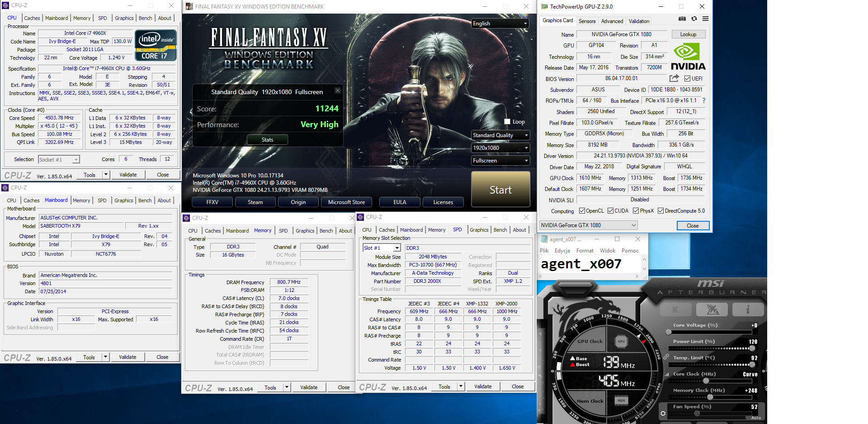Toggle the DirectCompute 5.0 checkbox
Image resolution: width=868 pixels, height=424 pixels.
coord(660,210)
